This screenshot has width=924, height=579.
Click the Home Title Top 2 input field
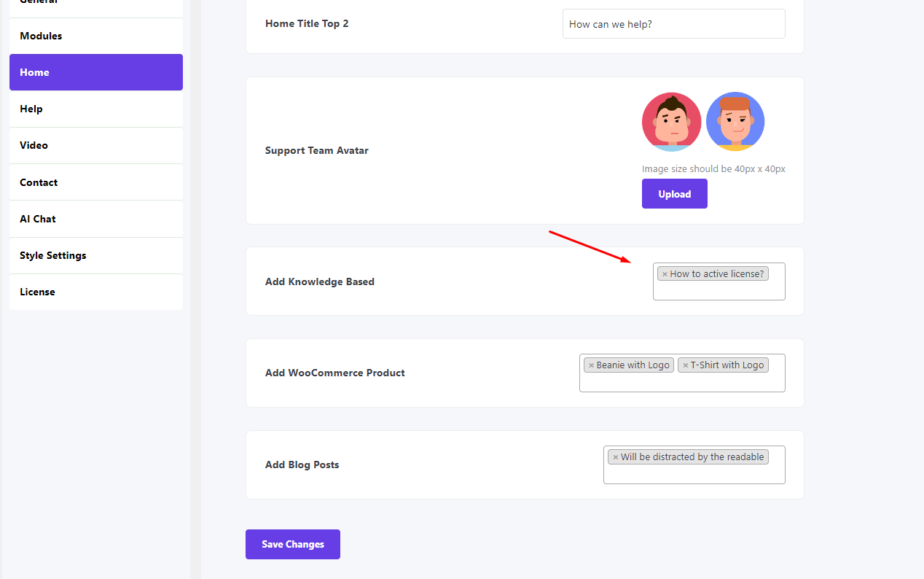click(x=673, y=24)
